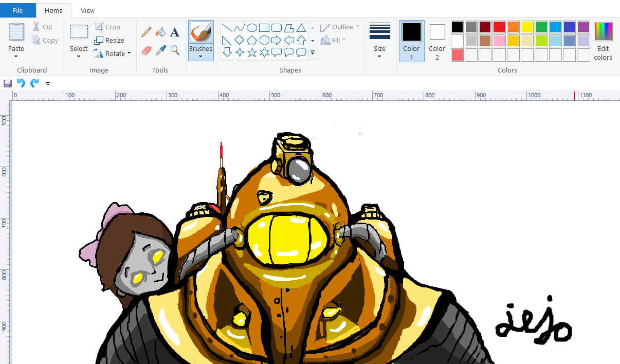Pick the custom pink-red swatch in third row
620x364 pixels.
pyautogui.click(x=457, y=54)
